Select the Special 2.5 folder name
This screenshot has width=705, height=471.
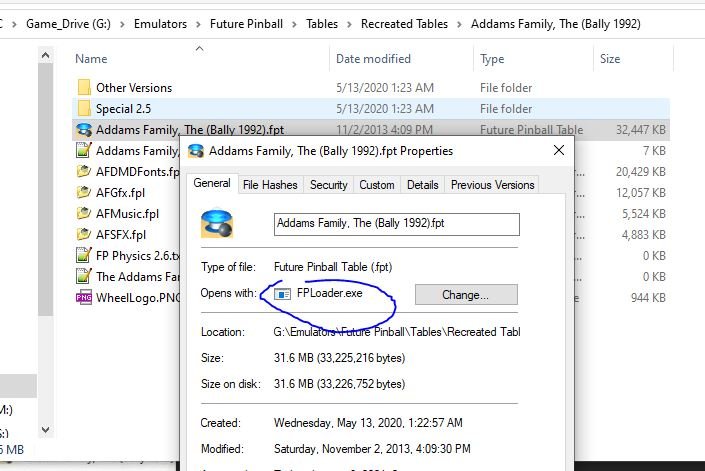pos(123,109)
